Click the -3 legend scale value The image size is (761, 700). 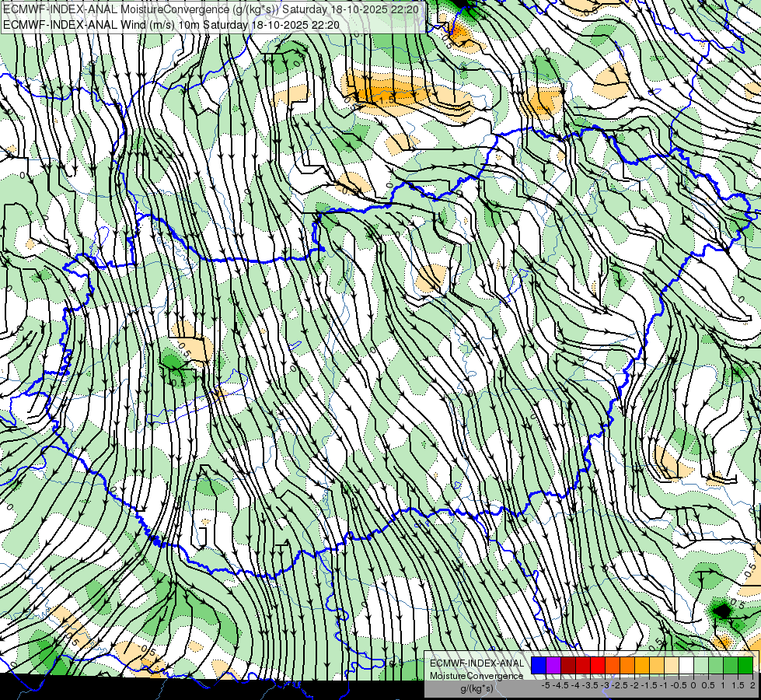click(606, 685)
